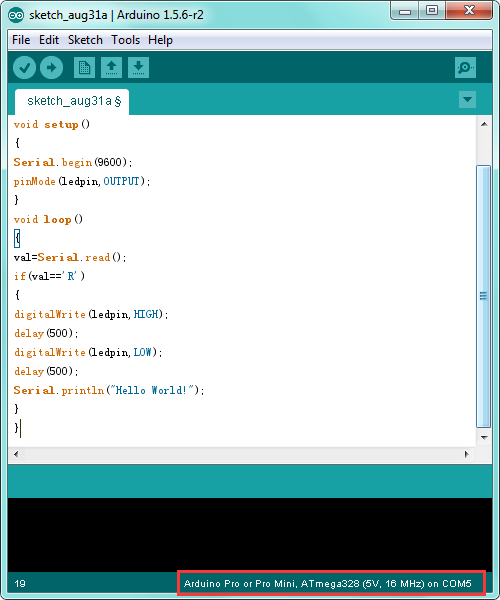Click the Verify checkmark button

pyautogui.click(x=24, y=68)
